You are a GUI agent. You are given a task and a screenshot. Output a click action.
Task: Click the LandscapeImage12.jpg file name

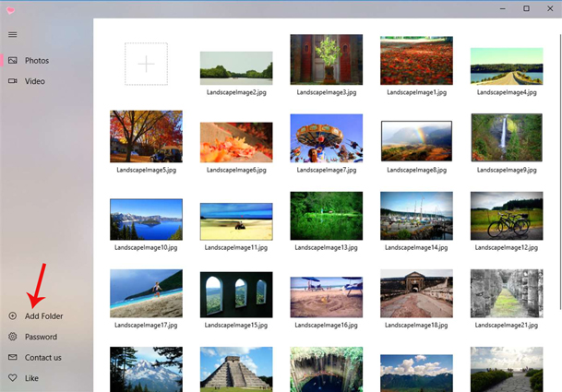coord(507,247)
